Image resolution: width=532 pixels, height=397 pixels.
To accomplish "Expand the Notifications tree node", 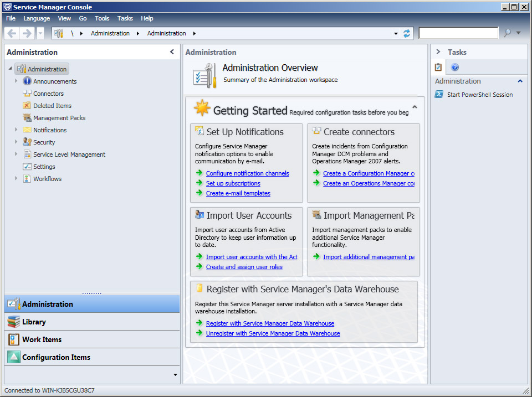I will click(x=16, y=130).
